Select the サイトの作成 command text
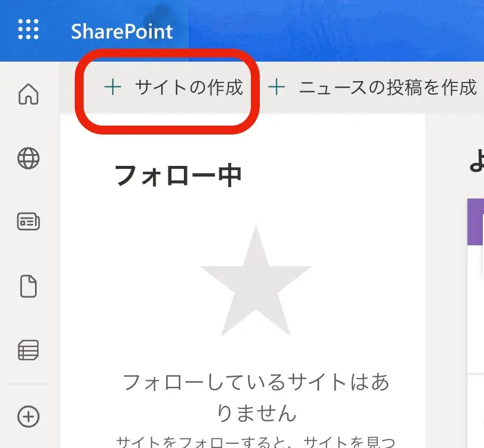The image size is (484, 448). 189,88
